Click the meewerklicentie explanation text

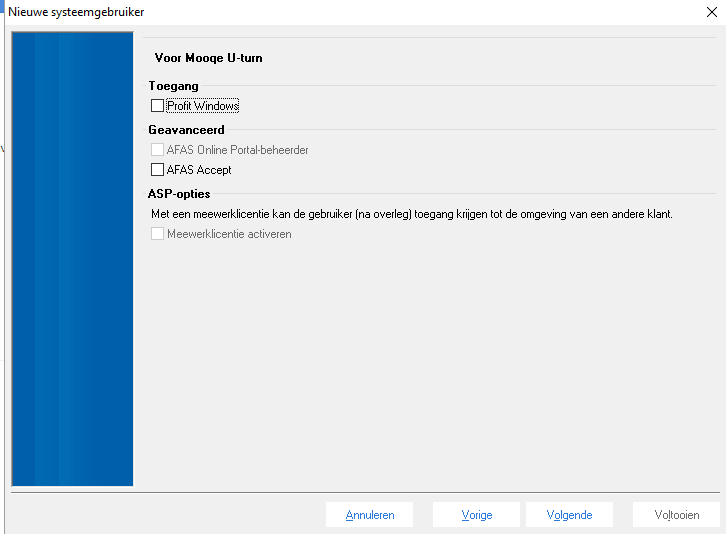coord(410,214)
